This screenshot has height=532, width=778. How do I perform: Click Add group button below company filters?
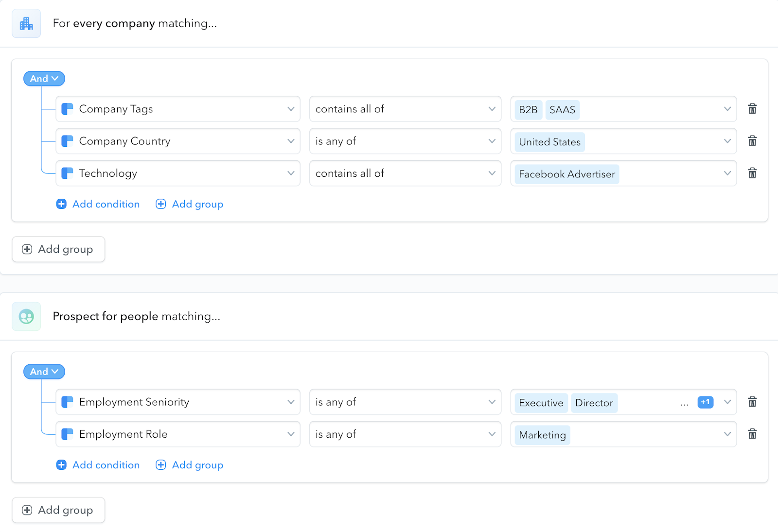click(x=58, y=249)
